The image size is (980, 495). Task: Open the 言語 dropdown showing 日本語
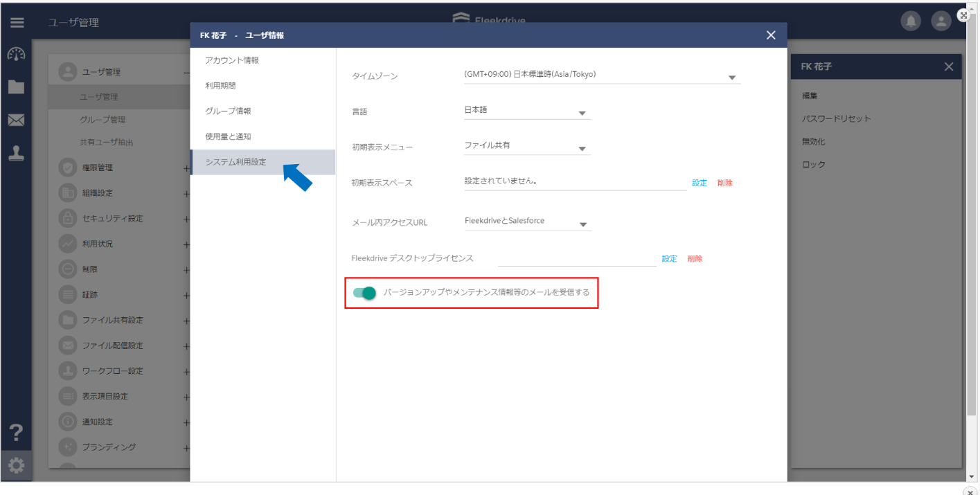pyautogui.click(x=527, y=111)
